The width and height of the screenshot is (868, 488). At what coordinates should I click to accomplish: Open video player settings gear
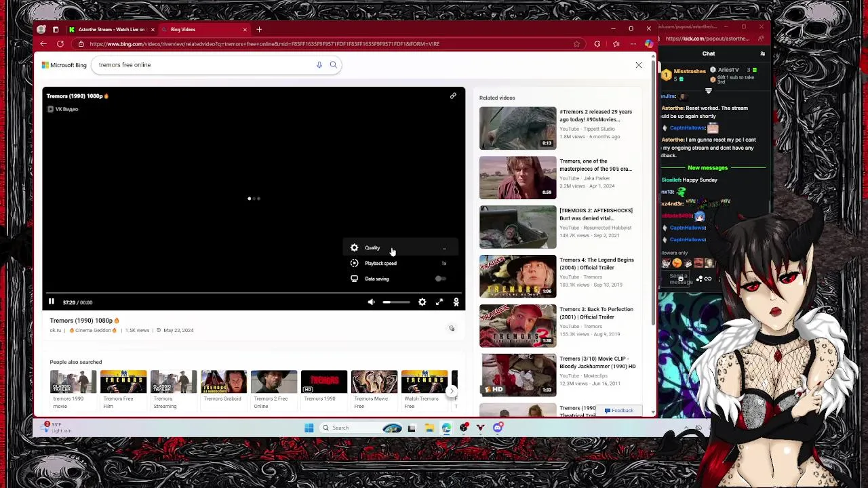[422, 302]
